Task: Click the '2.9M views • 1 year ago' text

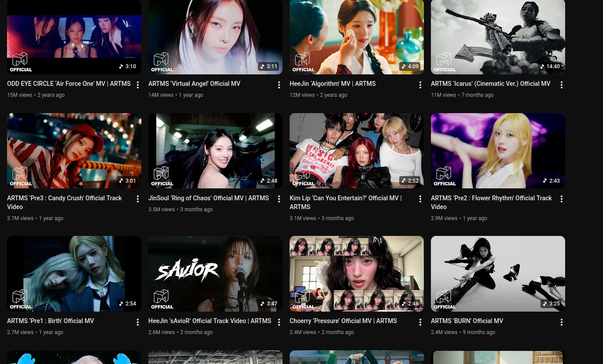Action: coord(459,218)
